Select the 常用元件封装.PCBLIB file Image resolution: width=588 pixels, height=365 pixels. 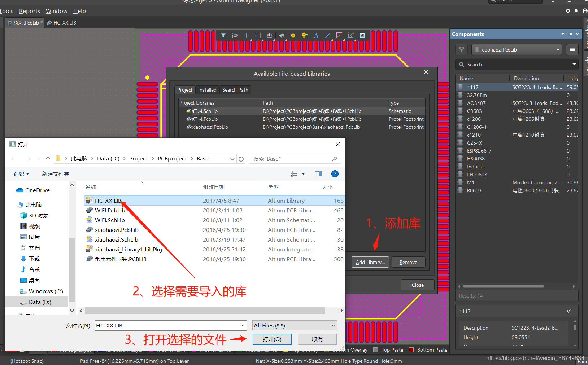(x=214, y=259)
